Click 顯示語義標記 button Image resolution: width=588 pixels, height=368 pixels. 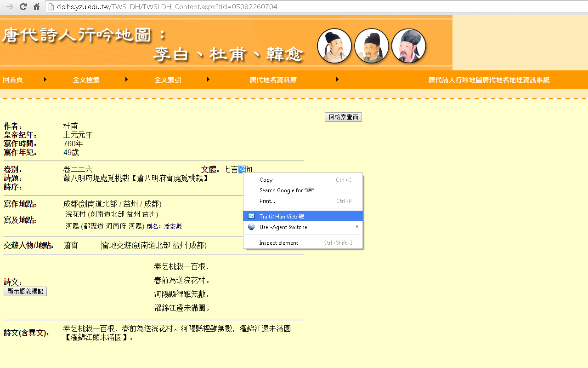click(25, 292)
